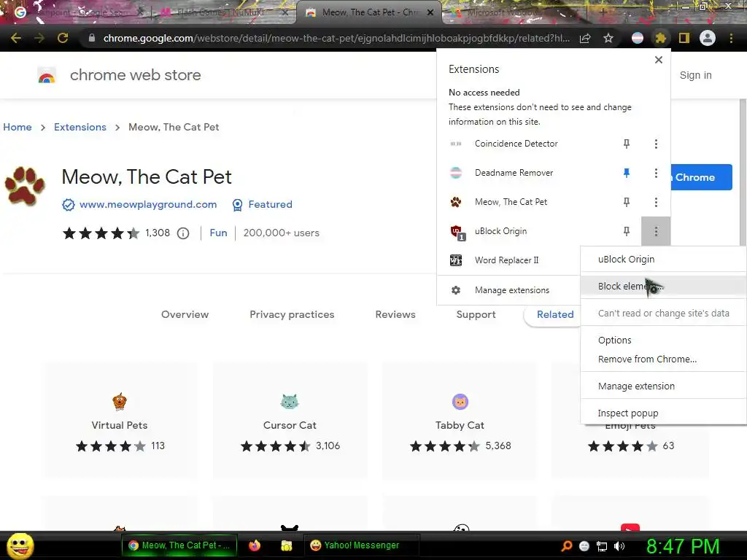Open more options for Coincidence Detector
Image resolution: width=747 pixels, height=560 pixels.
point(656,144)
